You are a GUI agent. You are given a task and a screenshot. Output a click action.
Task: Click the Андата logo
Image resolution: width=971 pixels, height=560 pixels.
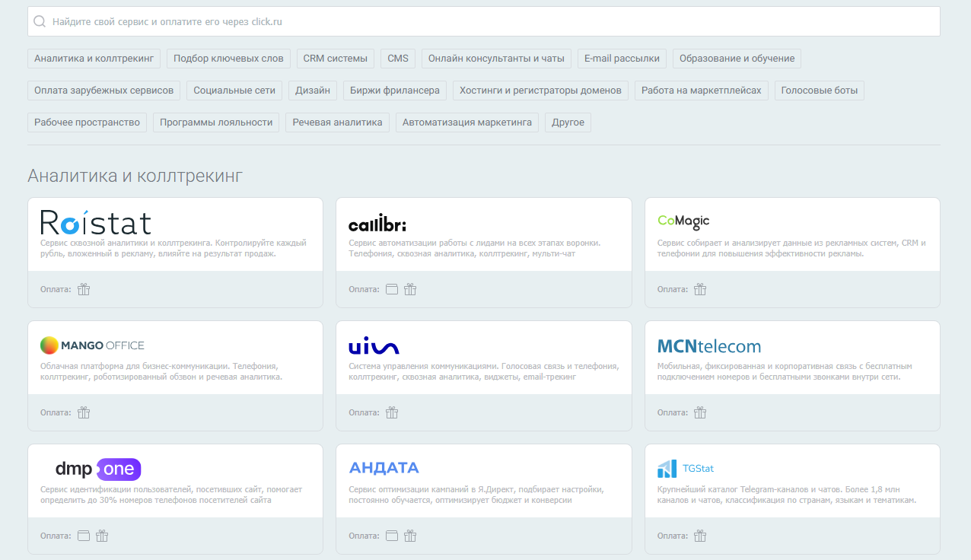pyautogui.click(x=384, y=468)
